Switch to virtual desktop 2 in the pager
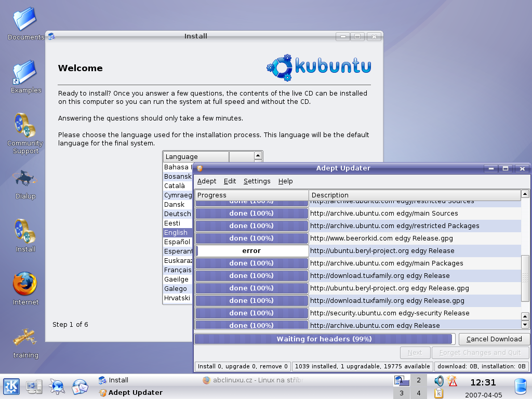This screenshot has height=399, width=532. coord(419,380)
